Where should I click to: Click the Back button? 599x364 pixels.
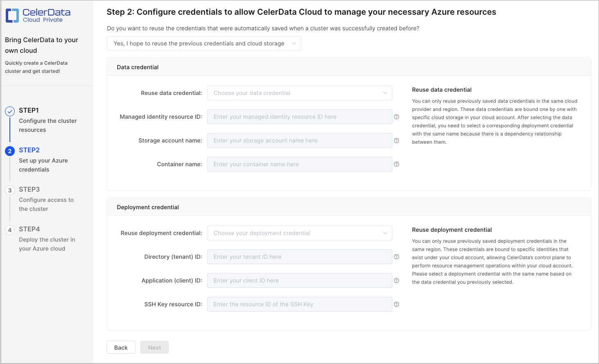(x=121, y=347)
